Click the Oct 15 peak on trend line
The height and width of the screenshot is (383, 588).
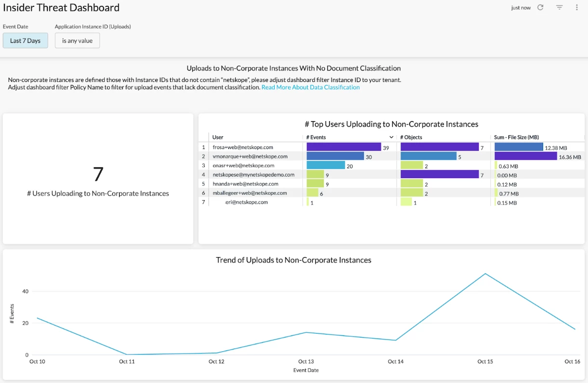pos(485,274)
